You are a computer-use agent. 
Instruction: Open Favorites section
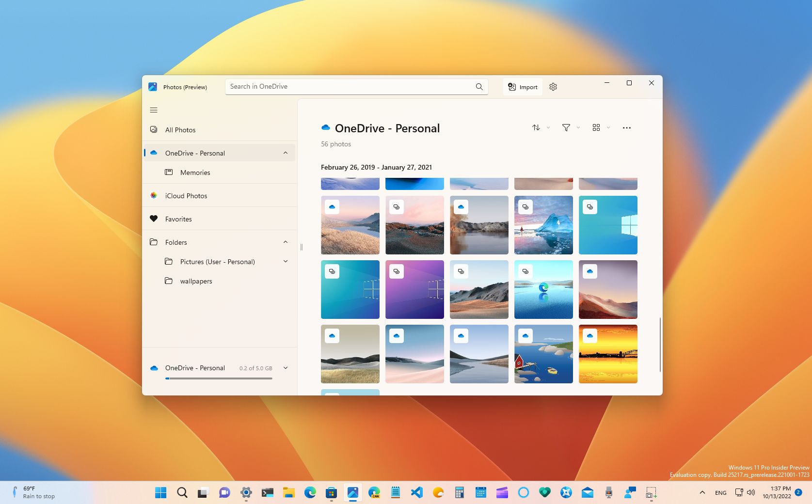[x=220, y=219]
